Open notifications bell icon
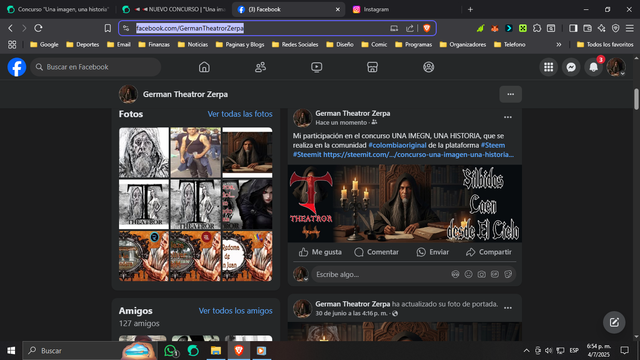Viewport: 640px width, 360px height. click(x=593, y=67)
